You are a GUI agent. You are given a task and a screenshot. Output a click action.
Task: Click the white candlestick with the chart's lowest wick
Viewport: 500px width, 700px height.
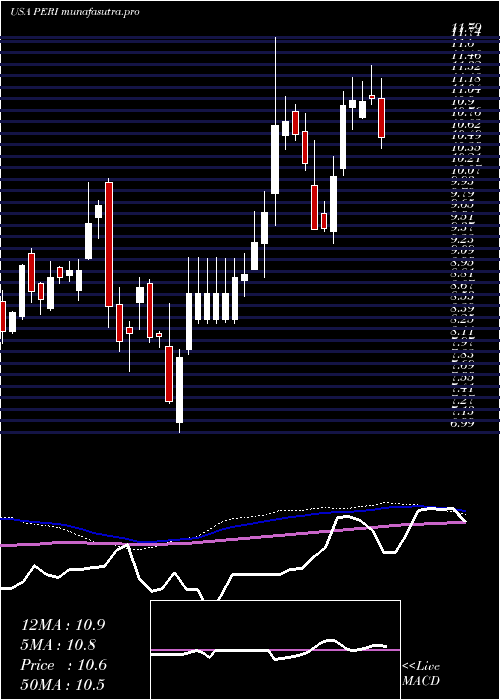179,390
